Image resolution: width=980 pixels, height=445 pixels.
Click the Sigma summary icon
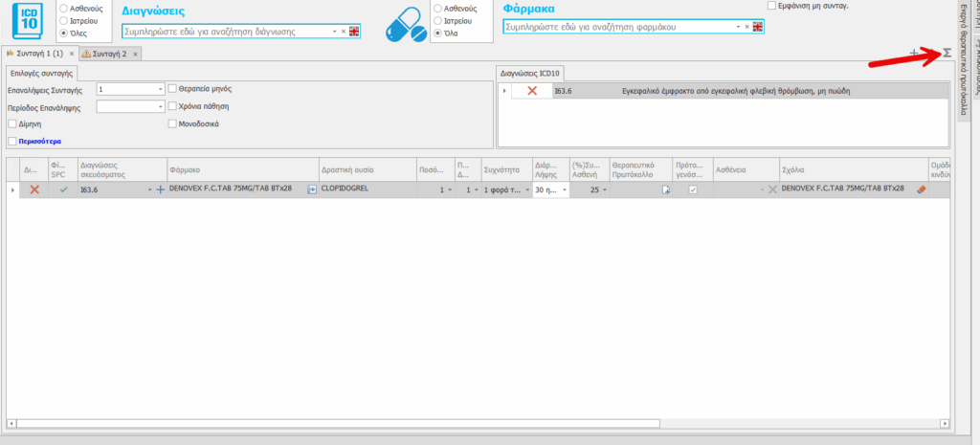coord(947,53)
